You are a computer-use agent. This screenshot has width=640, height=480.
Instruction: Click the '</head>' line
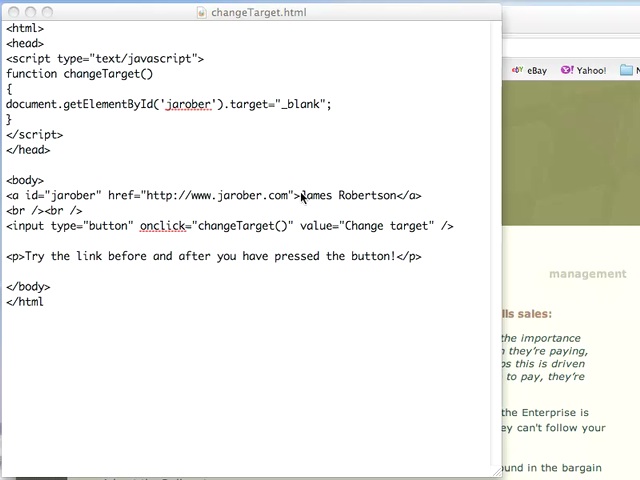coord(28,150)
